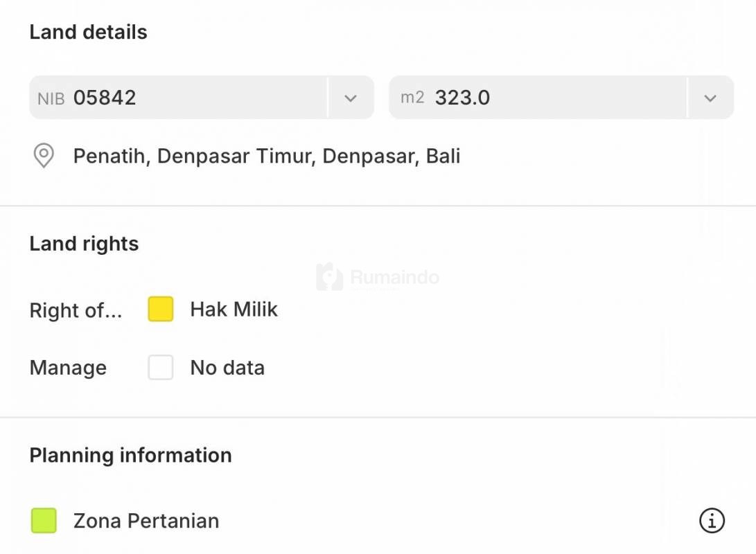
Task: Click the Land rights heading
Action: pos(84,244)
